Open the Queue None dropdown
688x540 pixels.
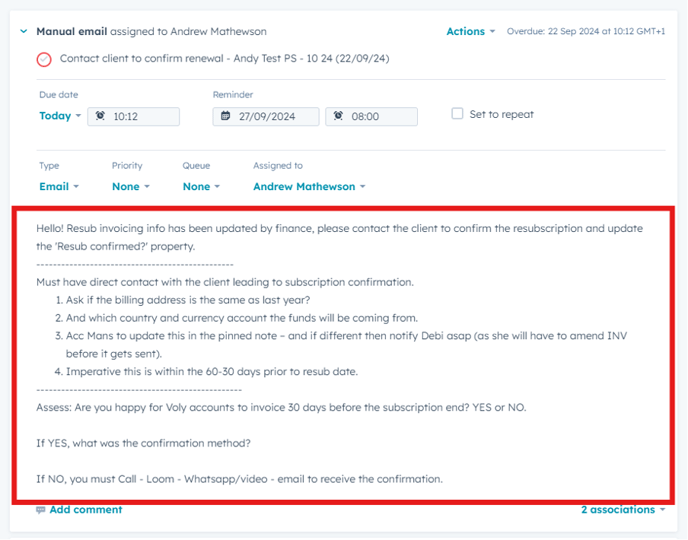point(201,186)
